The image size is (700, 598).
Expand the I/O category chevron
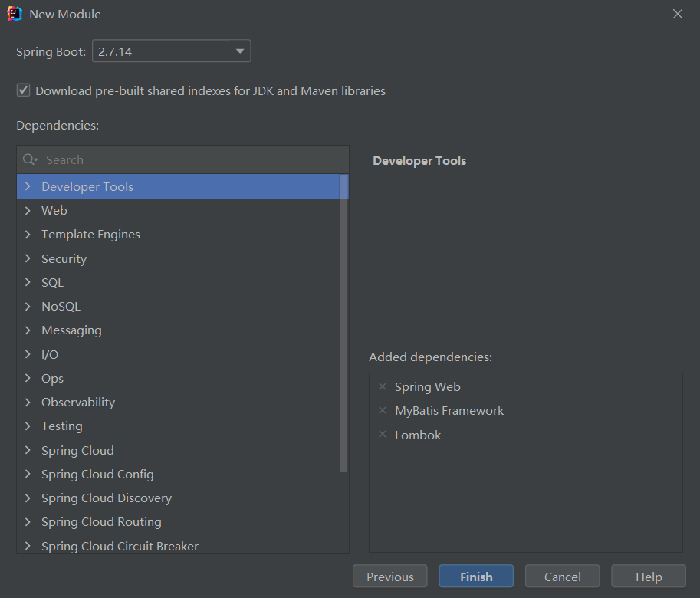point(28,354)
